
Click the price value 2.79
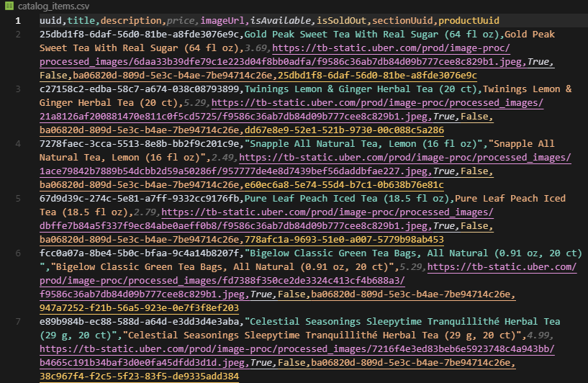click(145, 212)
